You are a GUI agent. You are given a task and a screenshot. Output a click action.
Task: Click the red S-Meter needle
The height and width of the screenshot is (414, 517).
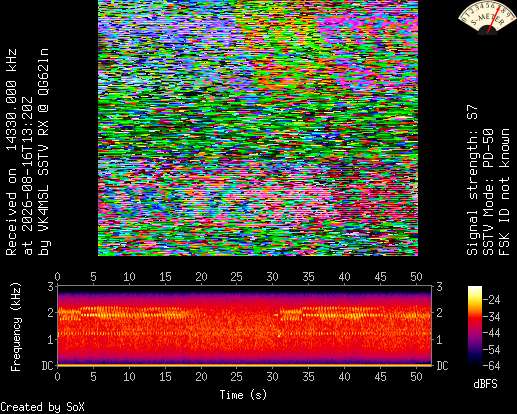494,21
